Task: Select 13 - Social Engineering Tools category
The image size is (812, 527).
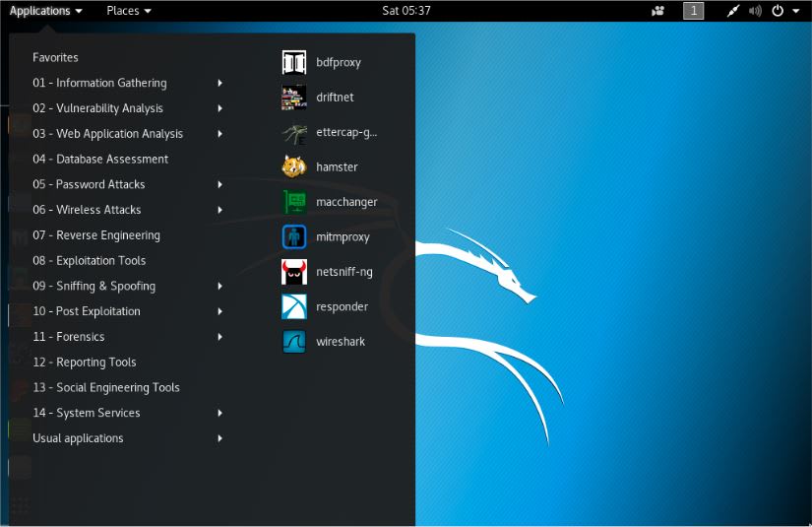Action: [x=106, y=387]
